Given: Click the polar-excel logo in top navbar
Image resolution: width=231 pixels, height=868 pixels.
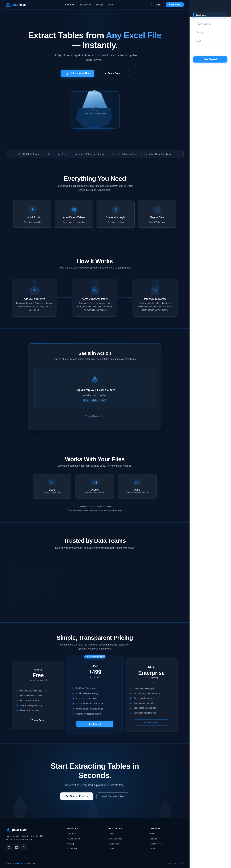Looking at the screenshot, I should click(16, 5).
